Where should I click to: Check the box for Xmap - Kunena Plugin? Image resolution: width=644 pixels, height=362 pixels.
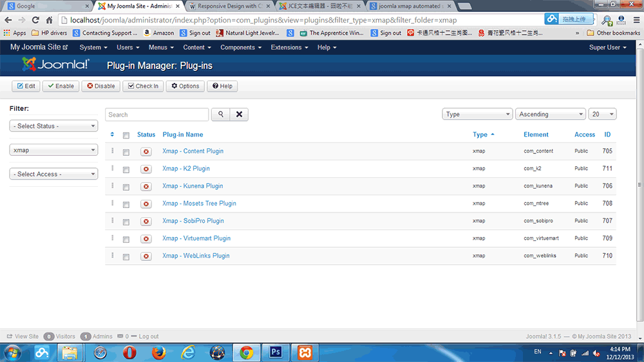(x=126, y=187)
